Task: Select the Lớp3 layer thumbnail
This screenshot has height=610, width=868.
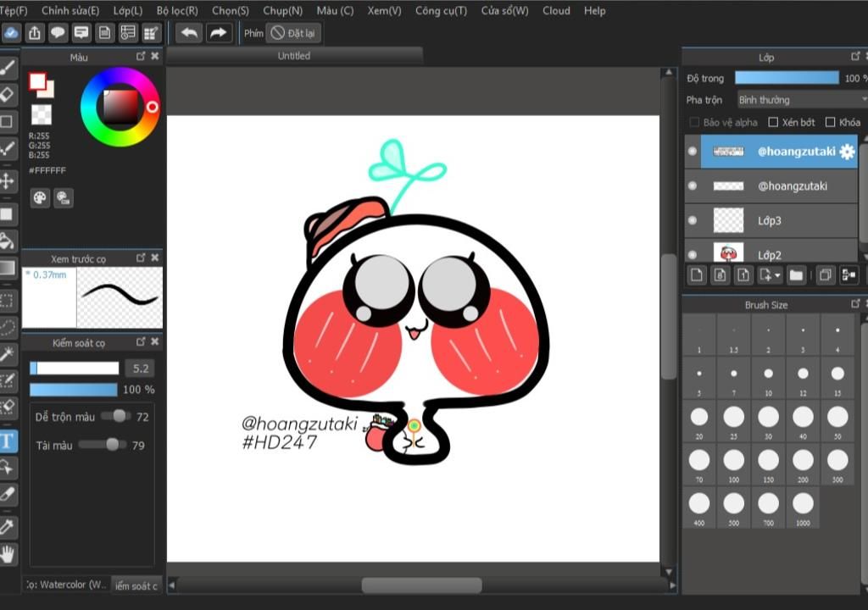Action: [728, 220]
